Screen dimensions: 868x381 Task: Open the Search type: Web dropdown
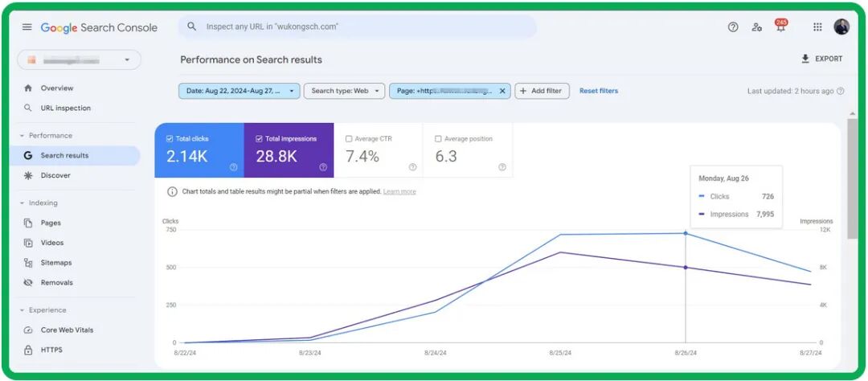point(343,91)
